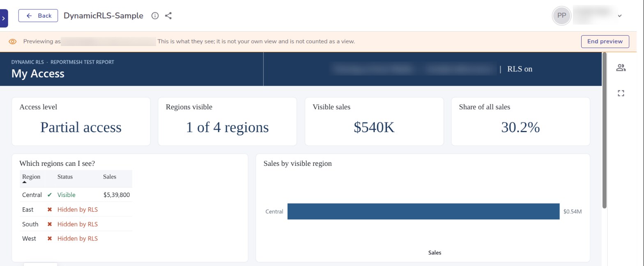Click the 30.2% share of all sales value
Image resolution: width=644 pixels, height=266 pixels.
[520, 127]
